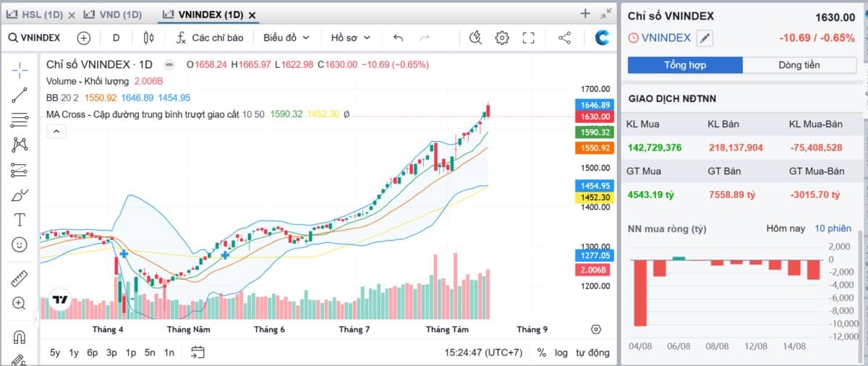Open 'Các chỉ báo' indicators list
868x366 pixels.
pyautogui.click(x=210, y=38)
